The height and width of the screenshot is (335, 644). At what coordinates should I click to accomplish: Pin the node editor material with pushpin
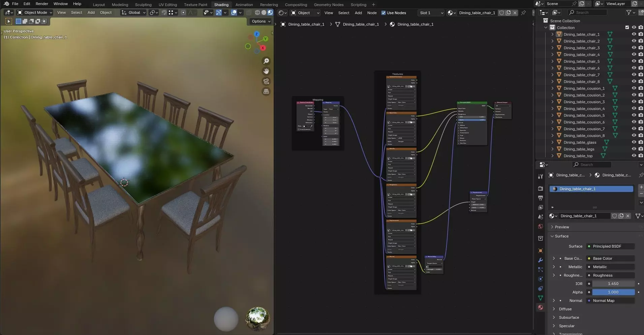pyautogui.click(x=523, y=13)
